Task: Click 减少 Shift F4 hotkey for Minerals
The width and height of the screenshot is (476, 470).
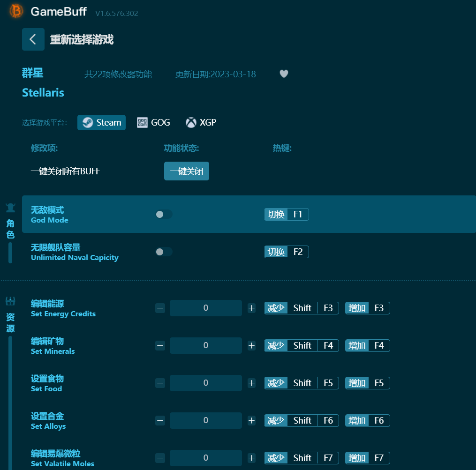Action: 302,346
